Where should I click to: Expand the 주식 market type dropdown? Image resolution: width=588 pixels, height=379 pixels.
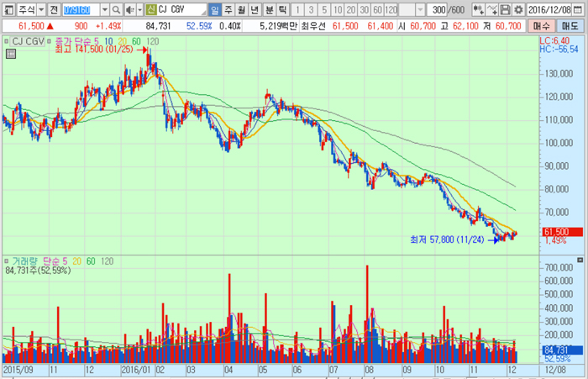coord(39,10)
